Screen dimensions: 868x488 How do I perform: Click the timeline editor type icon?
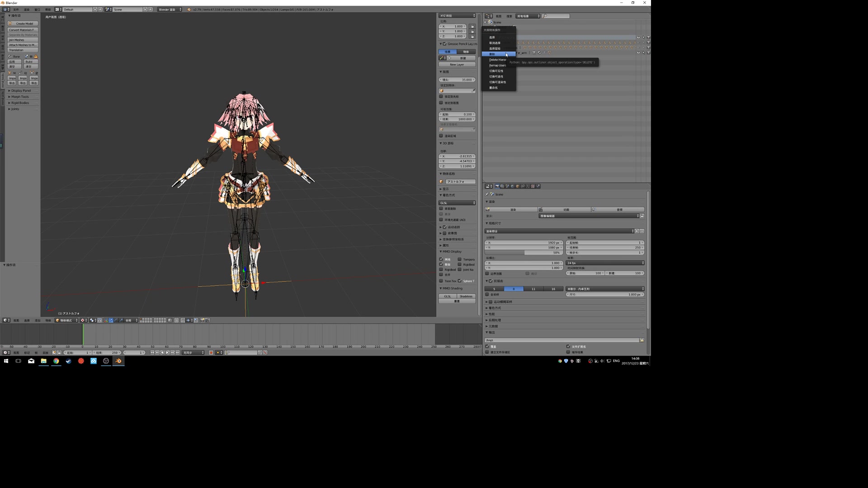6,353
